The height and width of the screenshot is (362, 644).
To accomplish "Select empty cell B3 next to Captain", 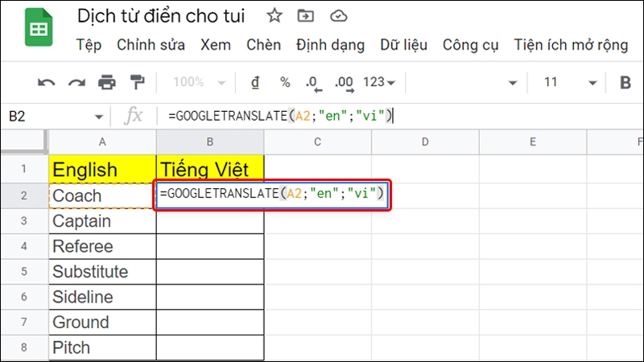I will (x=210, y=222).
